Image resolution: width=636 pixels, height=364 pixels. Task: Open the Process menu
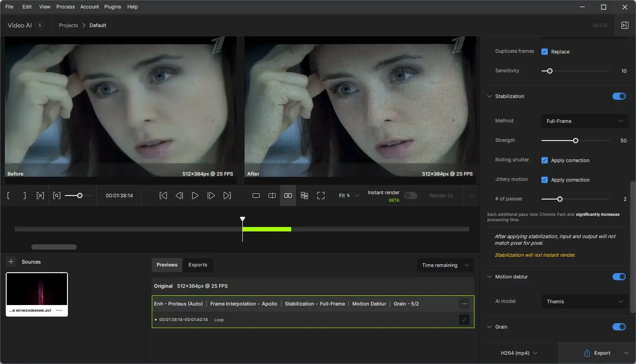point(65,7)
